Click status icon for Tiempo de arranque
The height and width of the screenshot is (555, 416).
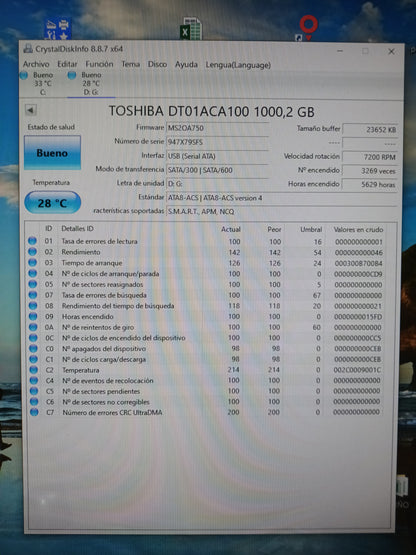pos(33,263)
